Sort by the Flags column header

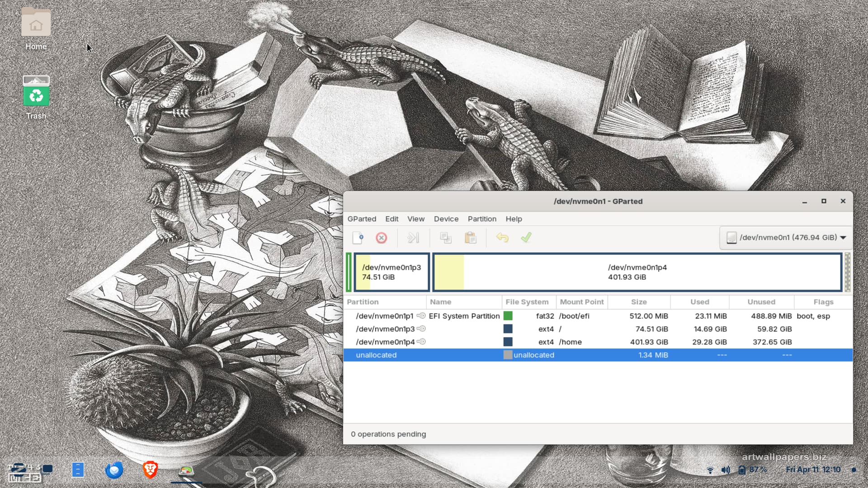[x=823, y=302]
